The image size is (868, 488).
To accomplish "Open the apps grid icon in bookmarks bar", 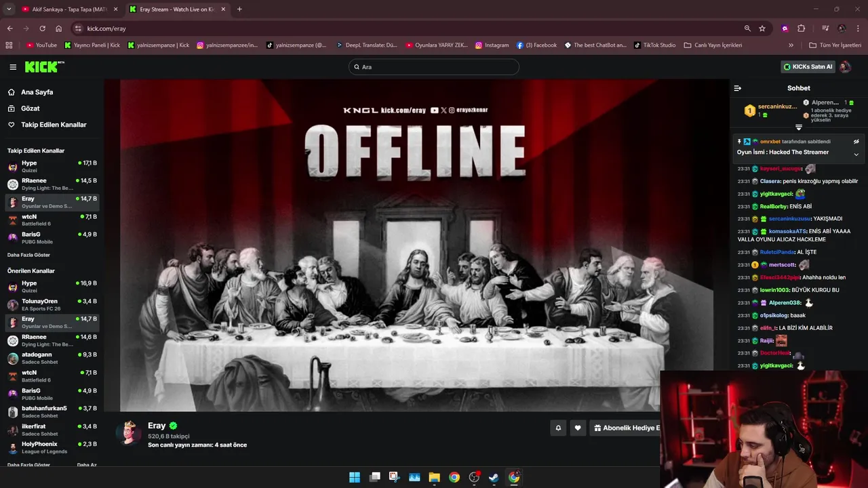I will tap(9, 45).
